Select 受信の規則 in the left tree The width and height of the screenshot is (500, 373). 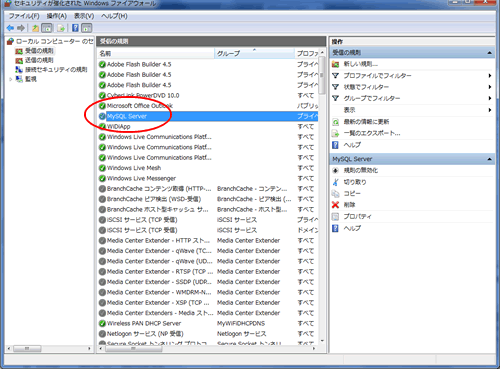[x=35, y=51]
